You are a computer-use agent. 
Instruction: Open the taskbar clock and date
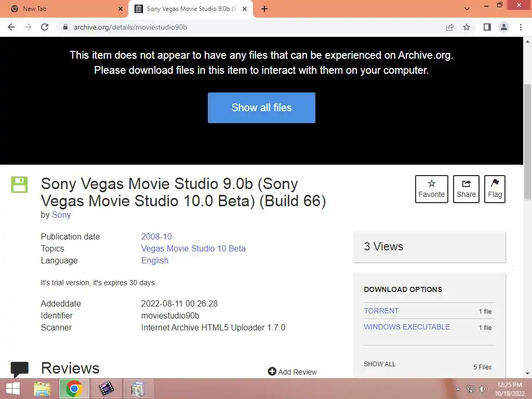click(510, 389)
